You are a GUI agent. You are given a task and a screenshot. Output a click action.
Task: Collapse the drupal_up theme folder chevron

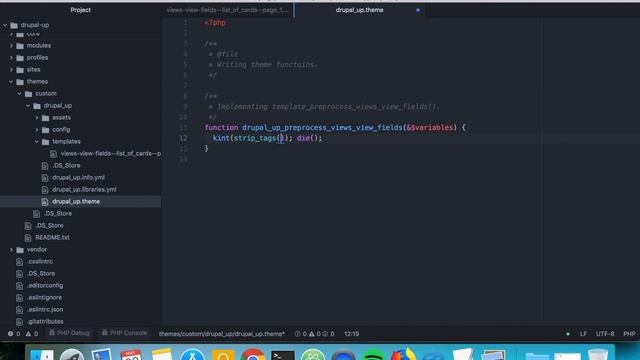tap(28, 106)
